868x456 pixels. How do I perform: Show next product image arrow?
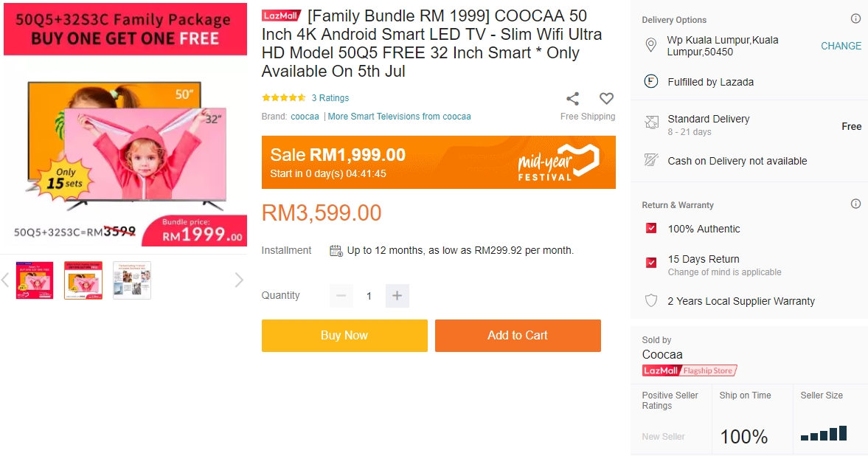click(x=239, y=280)
